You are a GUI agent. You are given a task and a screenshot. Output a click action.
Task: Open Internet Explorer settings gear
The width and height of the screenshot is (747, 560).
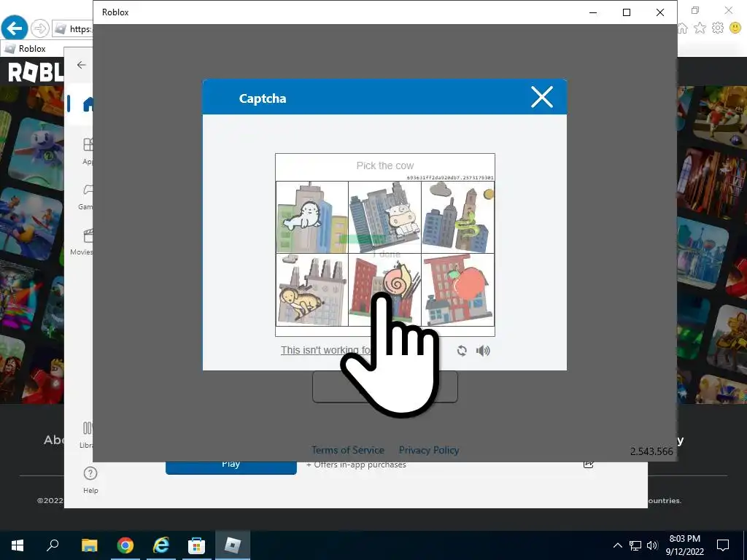[718, 28]
